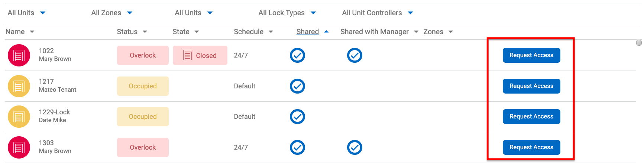Viewport: 644px width, 163px height.
Task: Click the Overlock status badge for 1303
Action: pos(143,147)
